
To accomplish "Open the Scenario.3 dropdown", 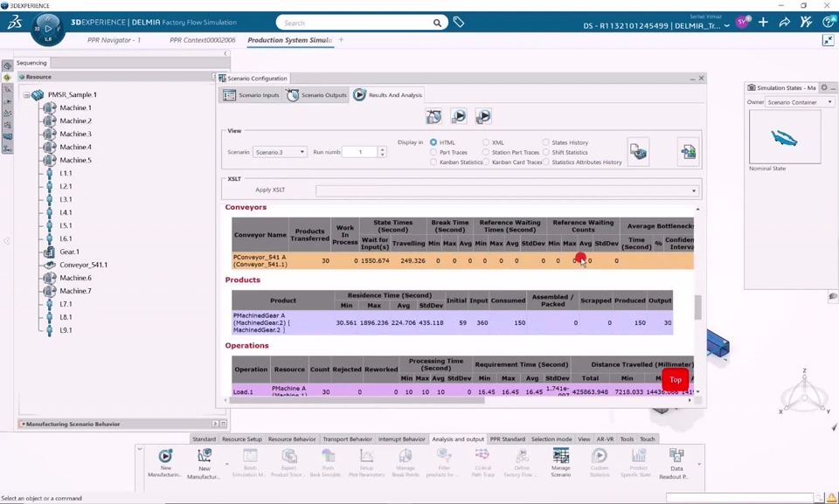I will [x=280, y=152].
